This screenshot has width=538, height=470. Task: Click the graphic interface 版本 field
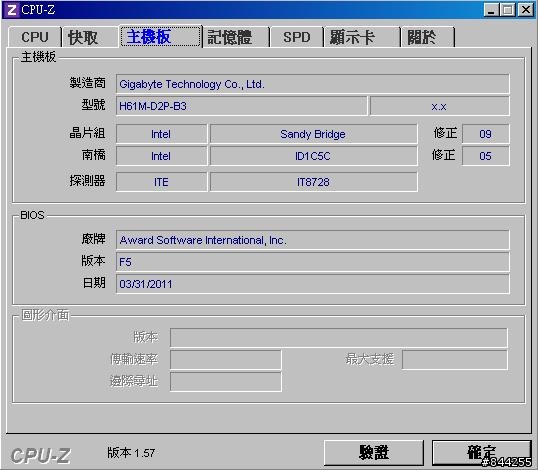339,338
